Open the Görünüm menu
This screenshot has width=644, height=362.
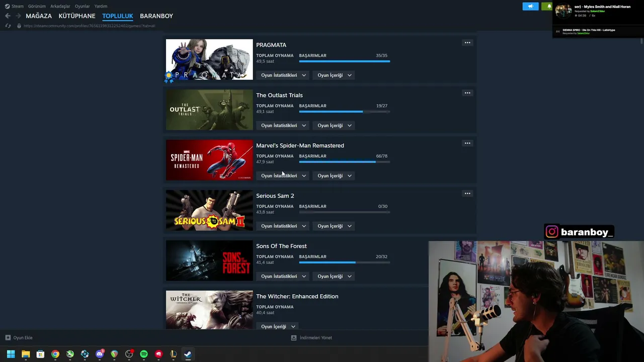(37, 7)
